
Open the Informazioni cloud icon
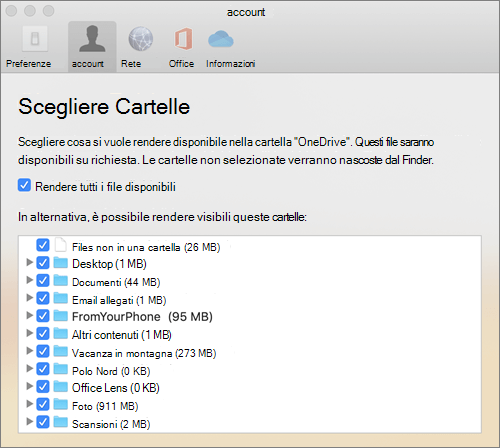click(x=221, y=39)
